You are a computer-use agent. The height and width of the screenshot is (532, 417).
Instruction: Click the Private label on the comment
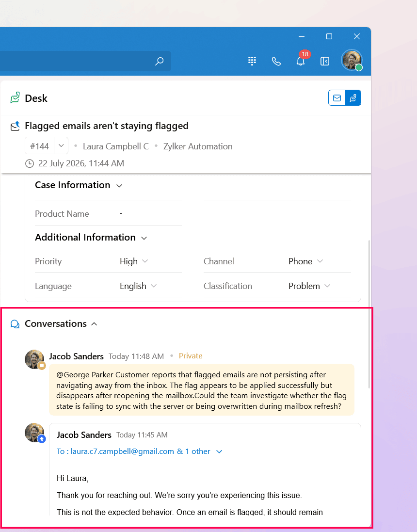click(x=191, y=356)
